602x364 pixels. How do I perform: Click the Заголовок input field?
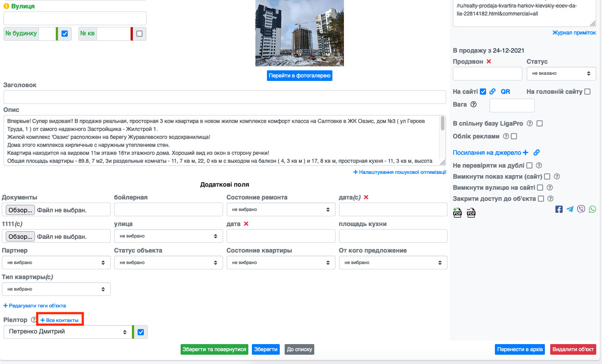click(224, 97)
